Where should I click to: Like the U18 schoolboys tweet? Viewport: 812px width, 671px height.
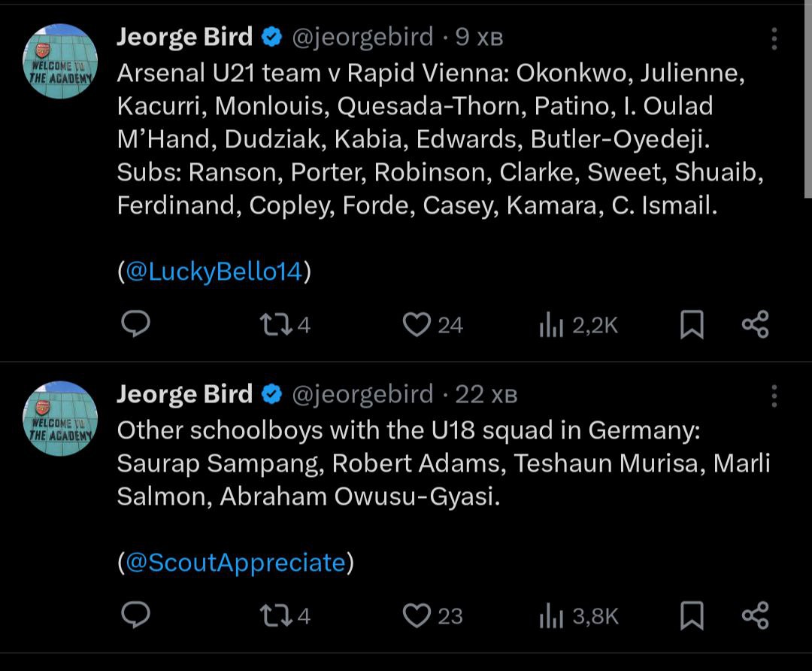pyautogui.click(x=416, y=615)
